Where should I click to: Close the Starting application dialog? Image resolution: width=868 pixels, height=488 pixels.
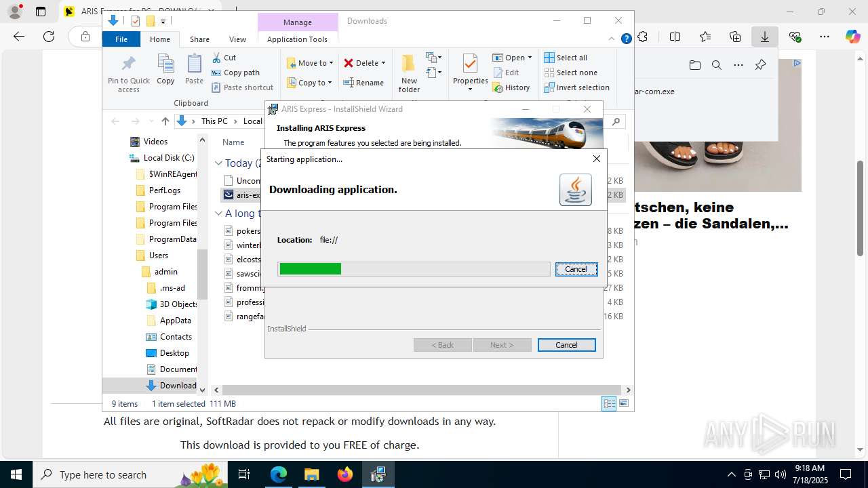pos(597,159)
